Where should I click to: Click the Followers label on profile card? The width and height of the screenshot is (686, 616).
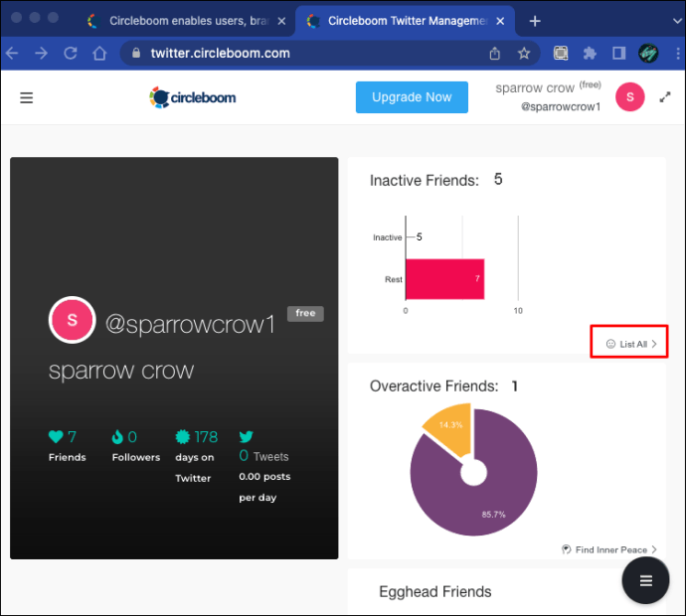(x=136, y=457)
